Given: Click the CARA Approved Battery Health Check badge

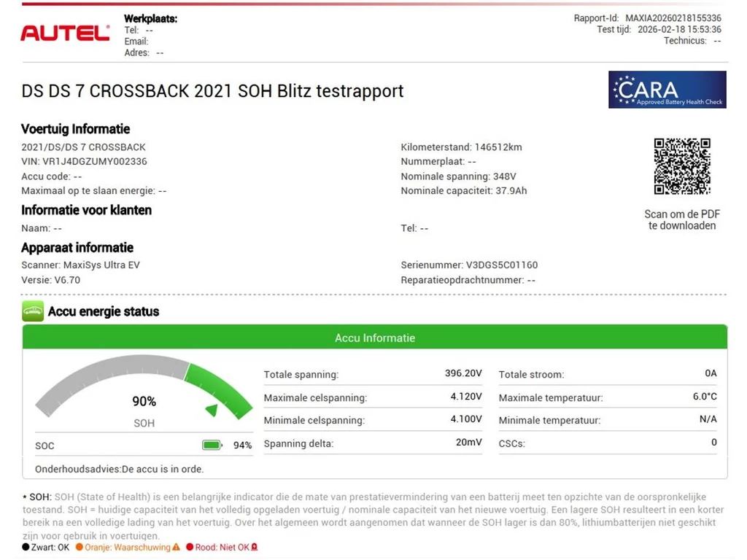Looking at the screenshot, I should [667, 90].
